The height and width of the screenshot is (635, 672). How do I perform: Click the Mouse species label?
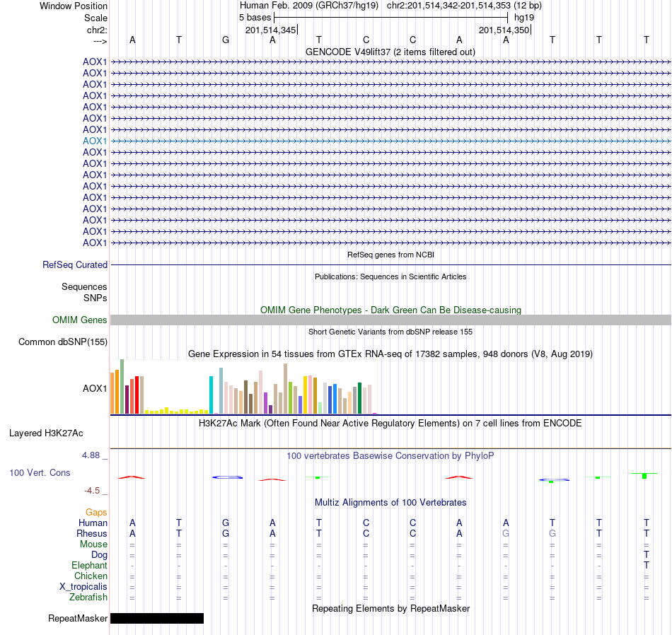click(x=93, y=544)
